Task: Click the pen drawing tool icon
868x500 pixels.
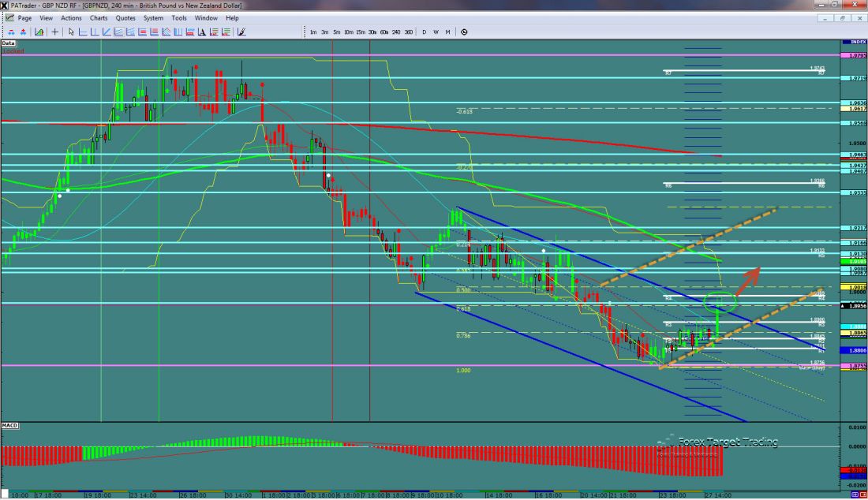Action: [x=241, y=32]
